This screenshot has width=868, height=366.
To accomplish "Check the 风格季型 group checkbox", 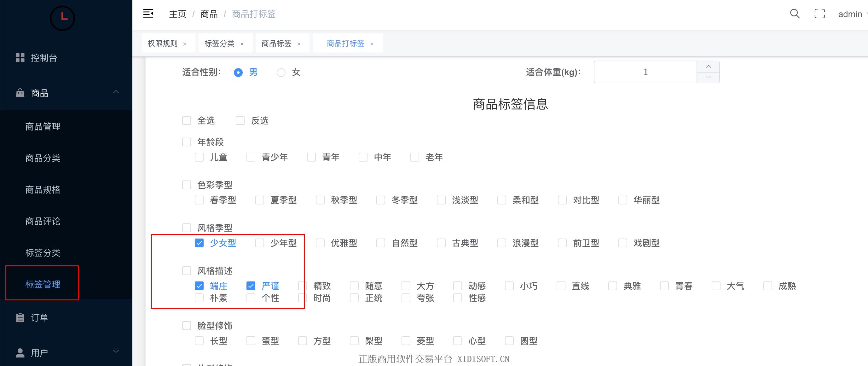I will (x=186, y=228).
